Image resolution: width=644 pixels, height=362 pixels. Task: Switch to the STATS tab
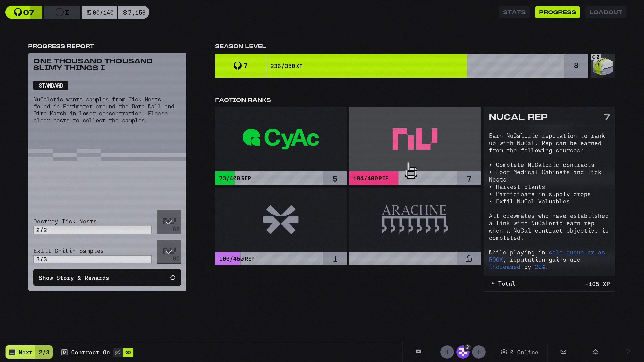click(x=514, y=12)
